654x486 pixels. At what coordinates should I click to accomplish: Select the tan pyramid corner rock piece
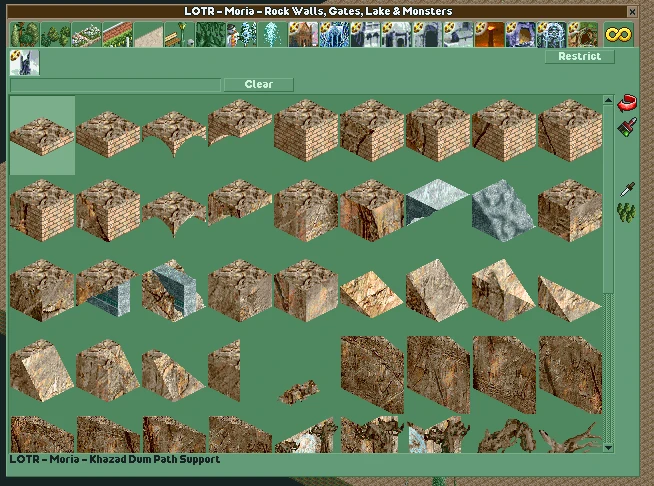point(503,290)
